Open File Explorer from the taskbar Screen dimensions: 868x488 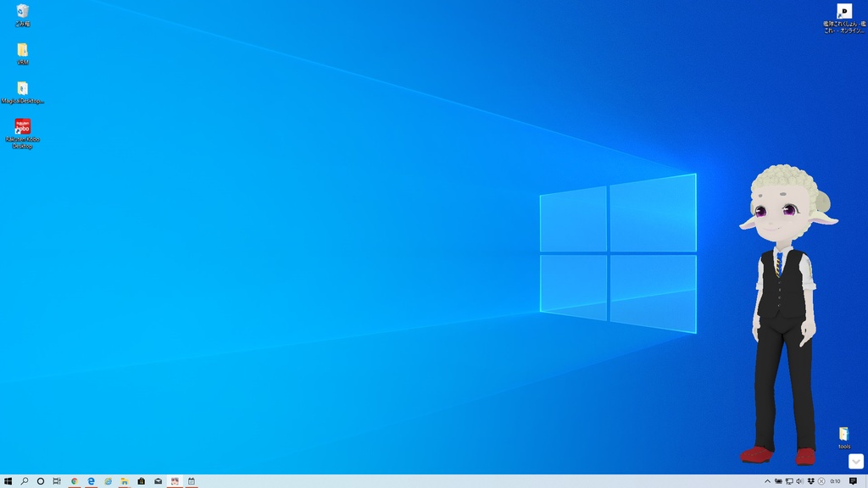click(x=125, y=481)
